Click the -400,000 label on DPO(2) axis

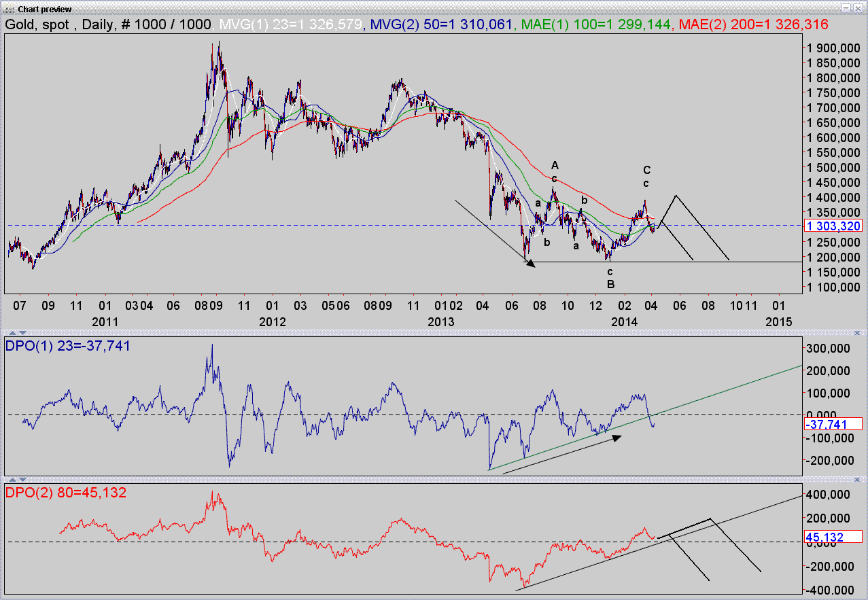(x=831, y=590)
